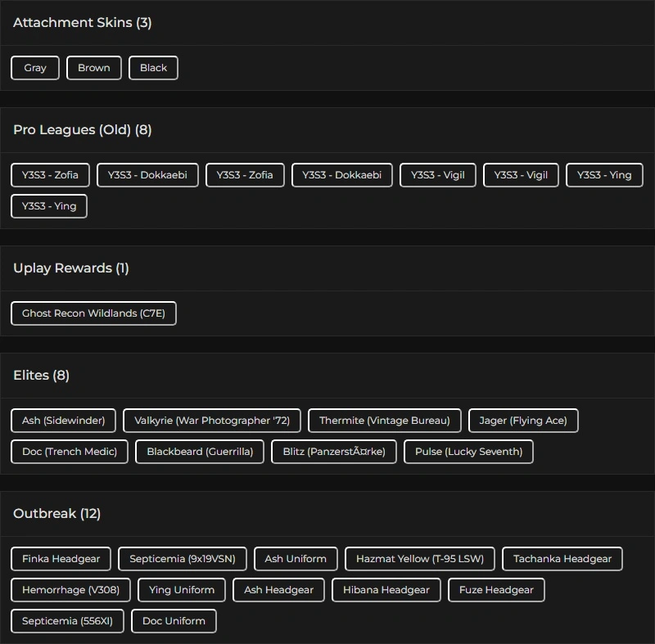Click Y3S3 - Dokkaebi tag between the Zofia tags
The image size is (655, 644).
pyautogui.click(x=147, y=175)
